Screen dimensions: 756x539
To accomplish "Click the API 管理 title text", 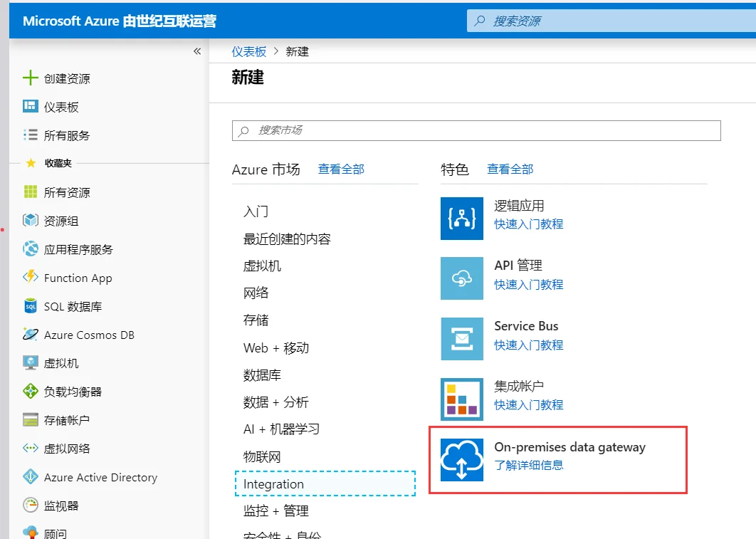I will click(x=518, y=265).
